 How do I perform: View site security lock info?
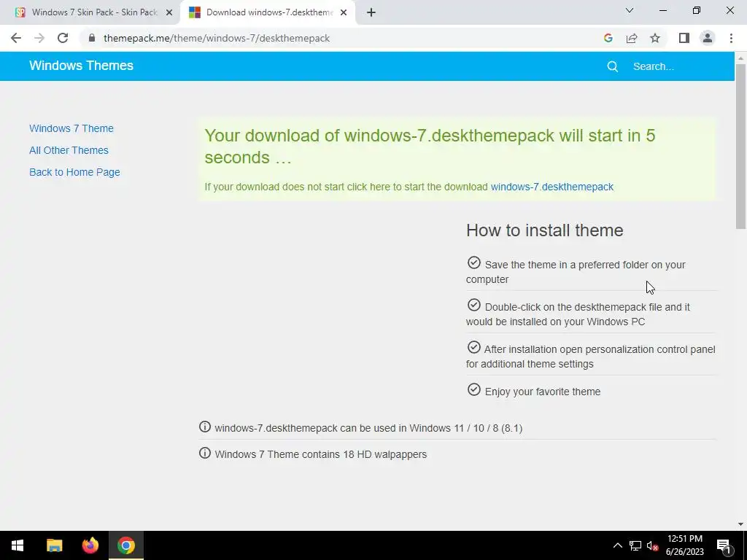[x=92, y=38]
